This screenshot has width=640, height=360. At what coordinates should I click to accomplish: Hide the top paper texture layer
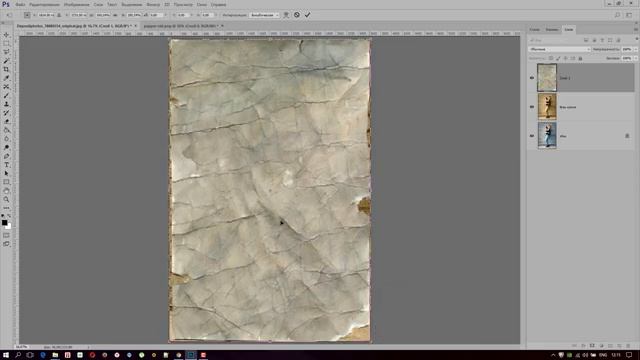point(532,78)
